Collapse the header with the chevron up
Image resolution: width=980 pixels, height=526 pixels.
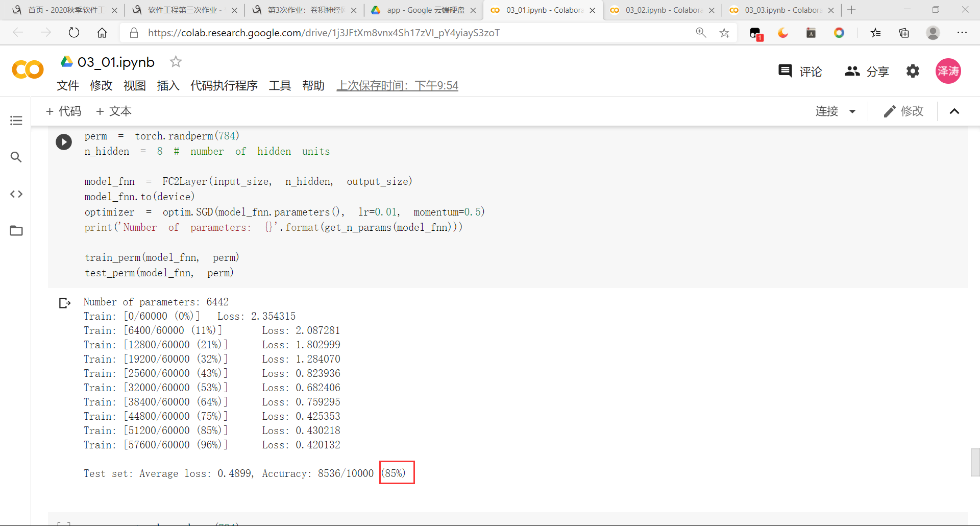tap(954, 111)
